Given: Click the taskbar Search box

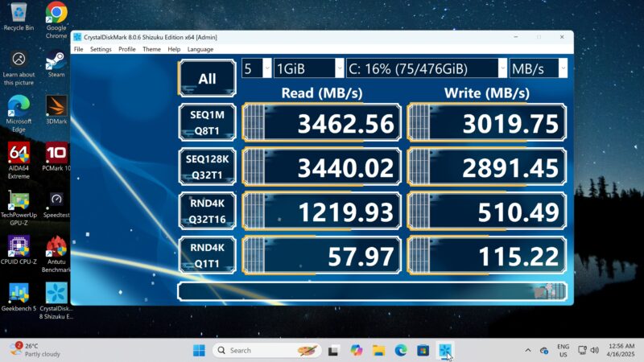Looking at the screenshot, I should pyautogui.click(x=266, y=351).
